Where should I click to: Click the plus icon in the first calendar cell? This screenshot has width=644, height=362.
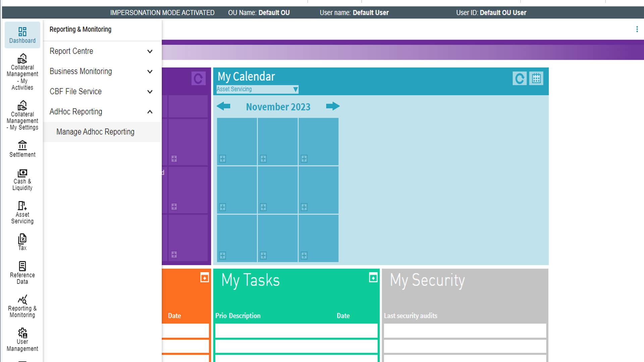click(222, 159)
